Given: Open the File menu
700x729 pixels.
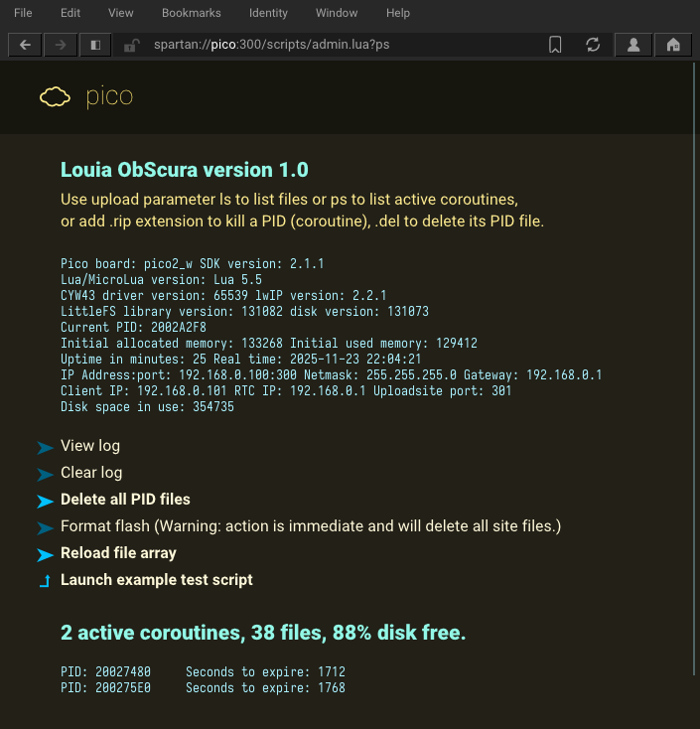Looking at the screenshot, I should pos(23,13).
